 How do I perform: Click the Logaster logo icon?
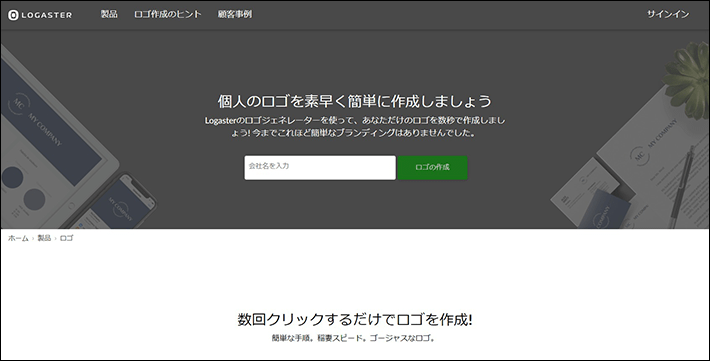tap(13, 15)
